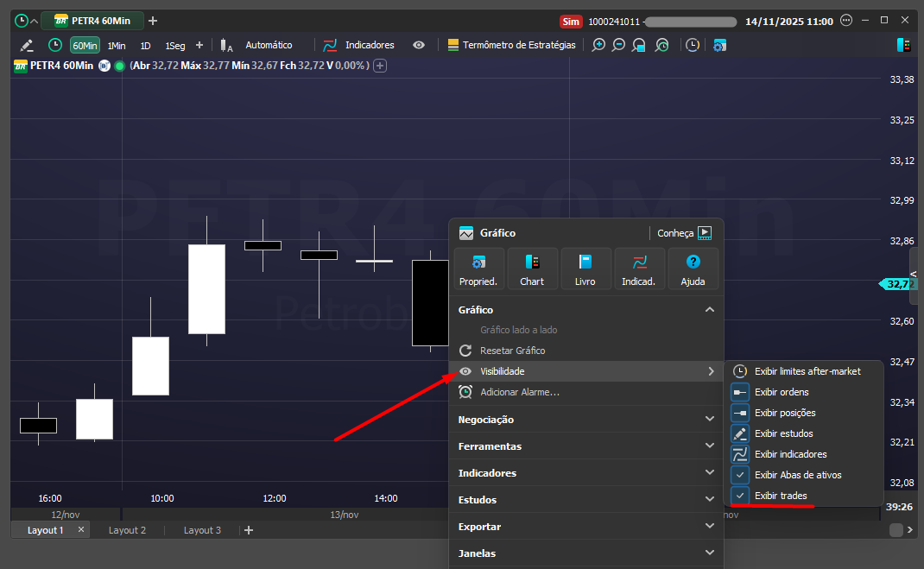Open Ajuda help button in Gráfico menu
Image resolution: width=924 pixels, height=569 pixels.
(693, 269)
